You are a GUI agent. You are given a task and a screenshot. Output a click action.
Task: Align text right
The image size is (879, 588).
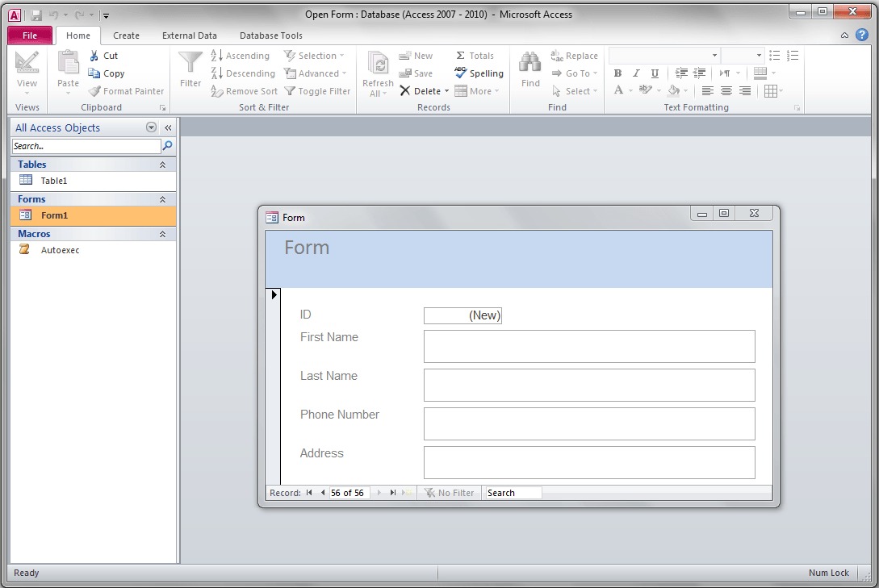coord(745,90)
